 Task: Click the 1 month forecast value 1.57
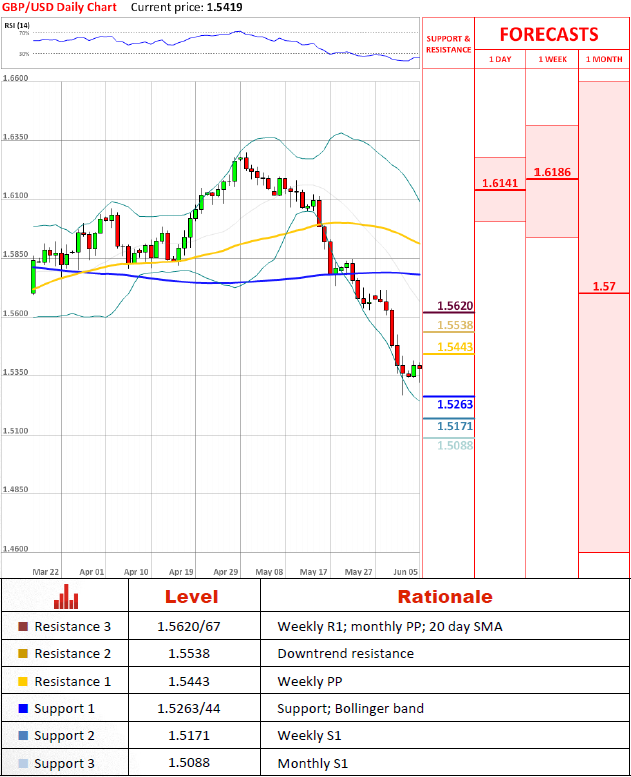[604, 286]
